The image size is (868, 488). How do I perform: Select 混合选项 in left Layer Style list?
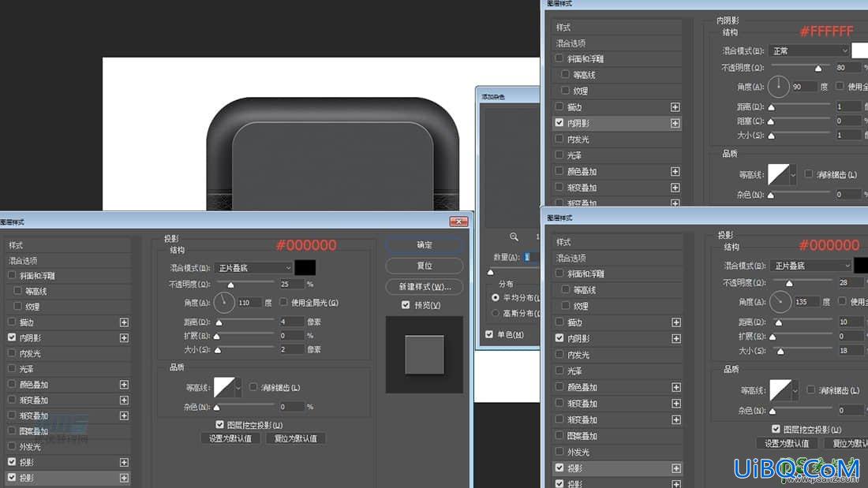(68, 261)
